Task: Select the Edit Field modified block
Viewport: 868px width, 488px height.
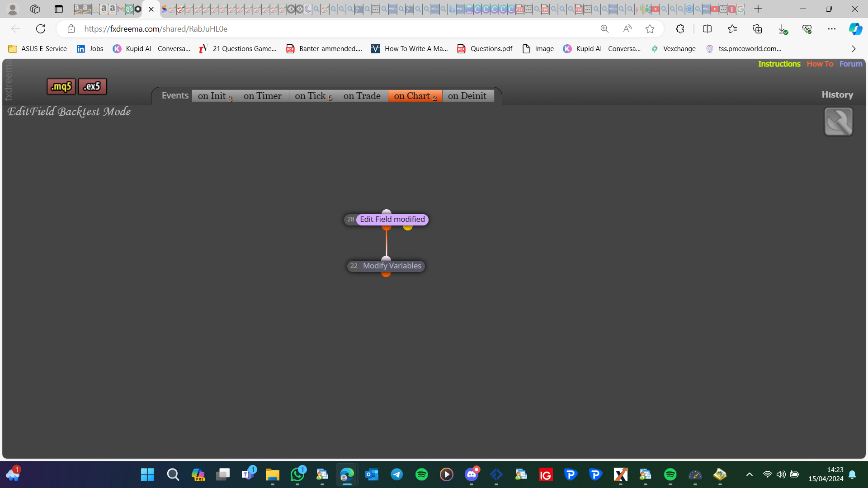Action: coord(392,220)
